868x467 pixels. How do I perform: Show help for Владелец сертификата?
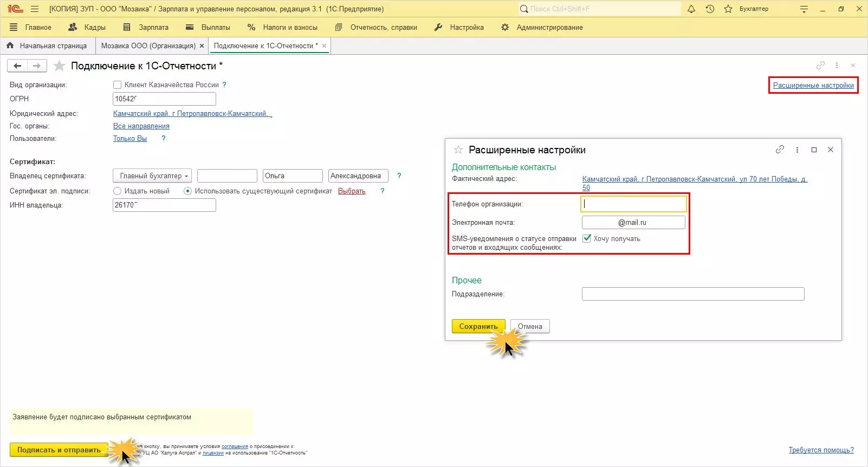click(399, 176)
